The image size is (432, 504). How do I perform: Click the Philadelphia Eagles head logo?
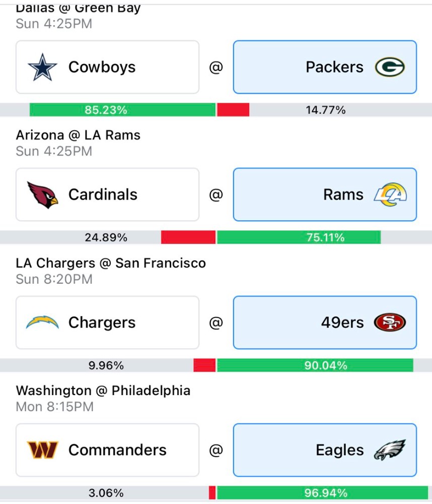tap(390, 450)
